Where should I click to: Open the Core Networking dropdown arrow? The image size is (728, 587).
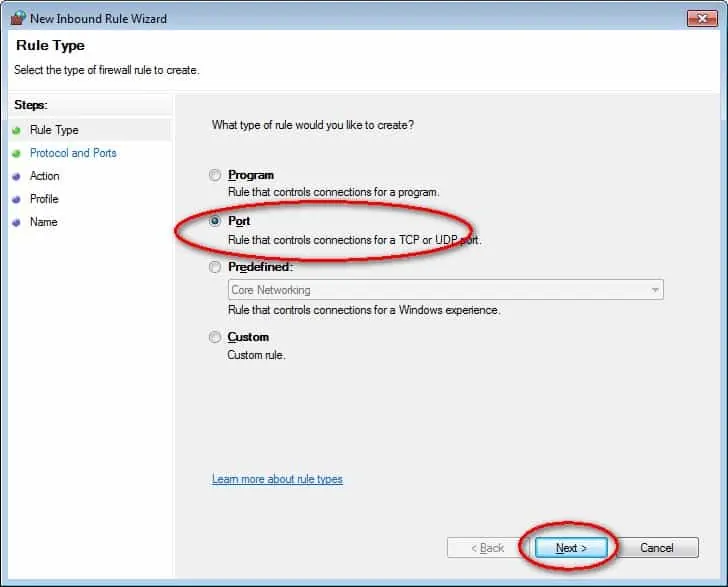655,290
